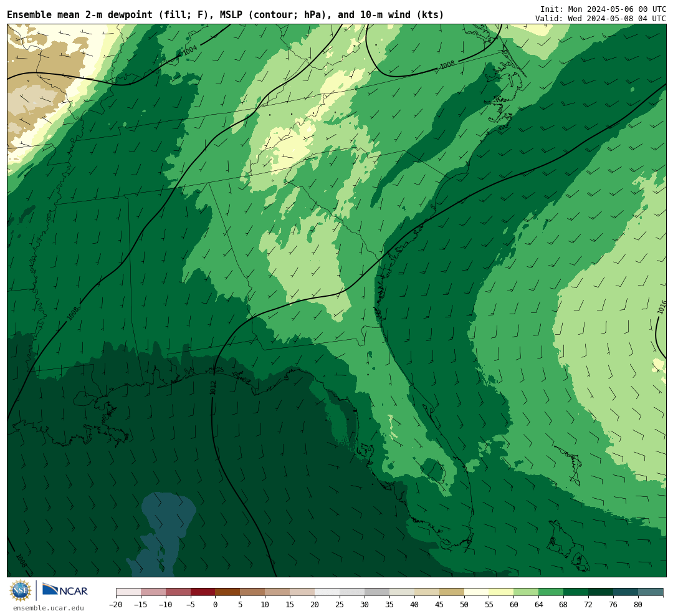Click the colorbar tick label 72
This screenshot has width=673, height=616.
[x=588, y=604]
